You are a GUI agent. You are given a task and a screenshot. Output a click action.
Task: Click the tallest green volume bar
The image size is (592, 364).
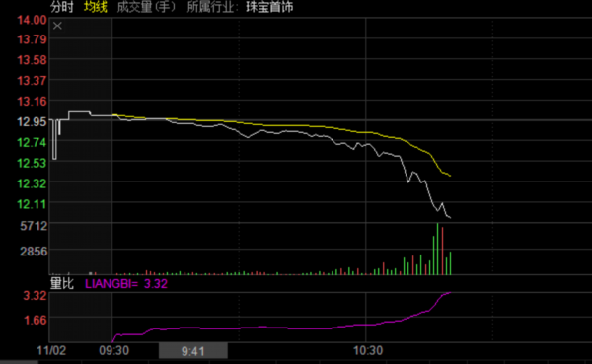(437, 249)
